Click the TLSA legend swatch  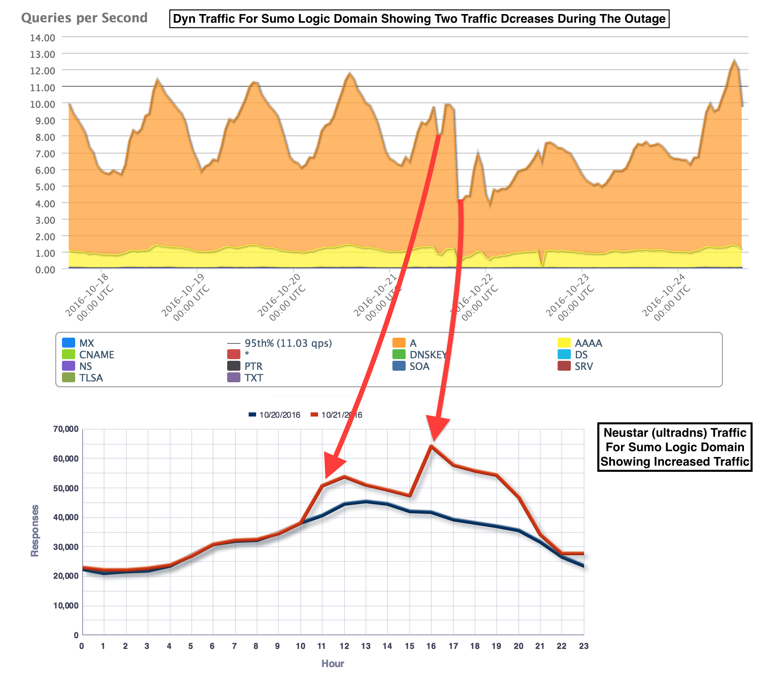tap(68, 377)
